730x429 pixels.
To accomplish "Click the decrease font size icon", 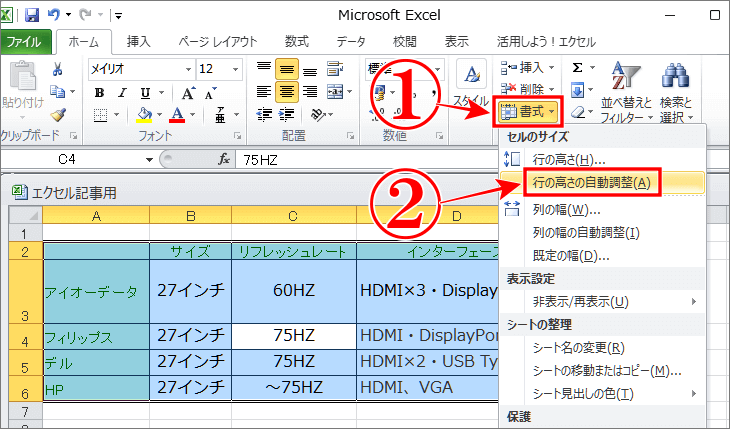I will [x=211, y=93].
